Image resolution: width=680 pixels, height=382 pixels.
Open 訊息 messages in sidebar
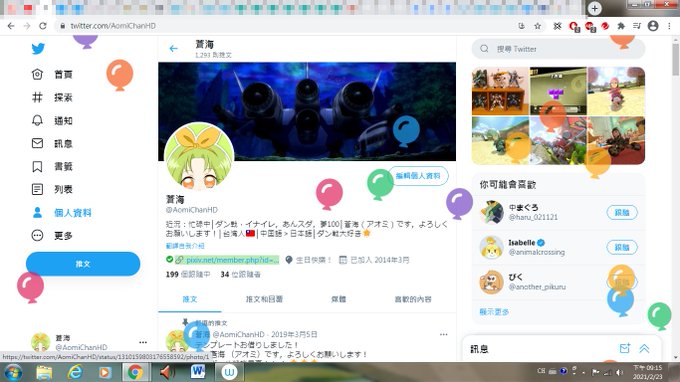click(52, 144)
